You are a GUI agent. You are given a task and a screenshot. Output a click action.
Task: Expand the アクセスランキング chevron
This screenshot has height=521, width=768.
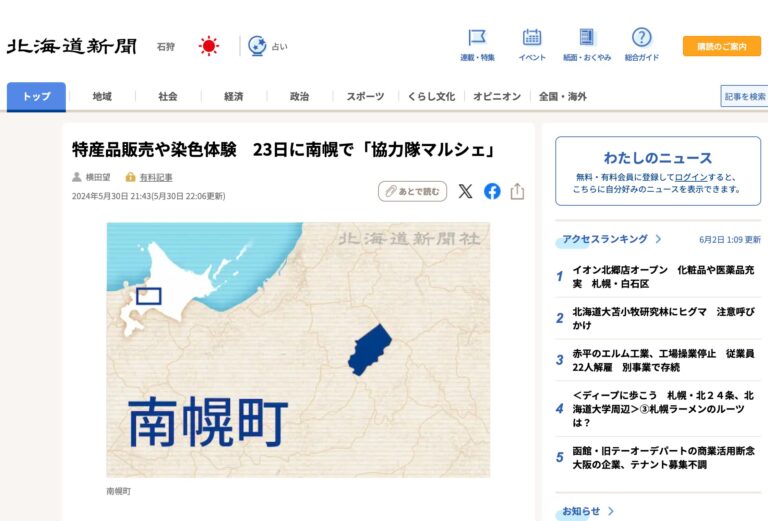pos(658,239)
